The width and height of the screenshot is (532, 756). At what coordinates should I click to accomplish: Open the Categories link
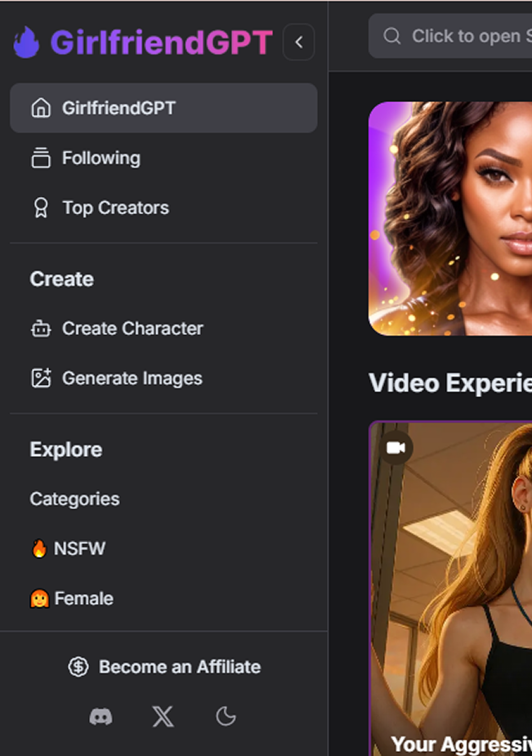[74, 499]
